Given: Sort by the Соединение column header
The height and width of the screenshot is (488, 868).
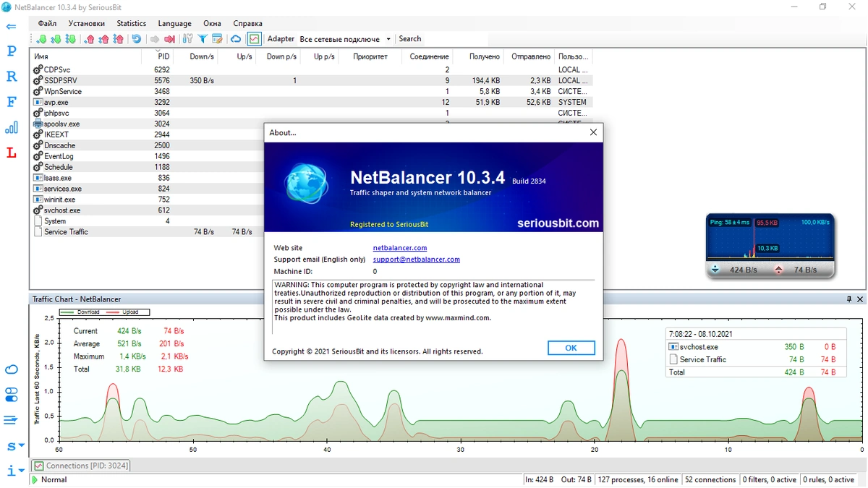Looking at the screenshot, I should point(429,56).
